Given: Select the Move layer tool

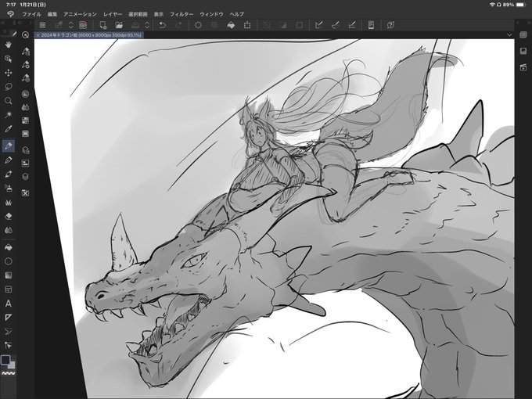Looking at the screenshot, I should click(9, 73).
